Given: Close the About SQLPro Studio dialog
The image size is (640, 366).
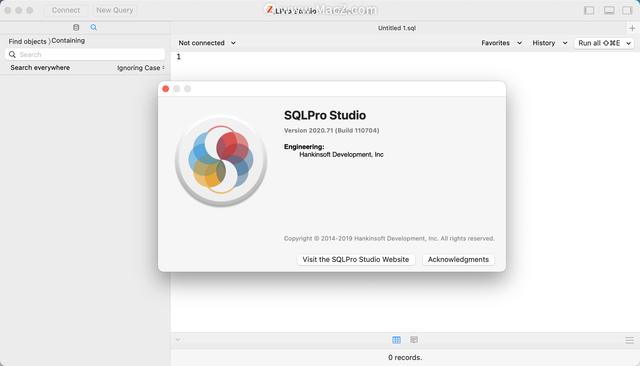Looking at the screenshot, I should point(165,89).
